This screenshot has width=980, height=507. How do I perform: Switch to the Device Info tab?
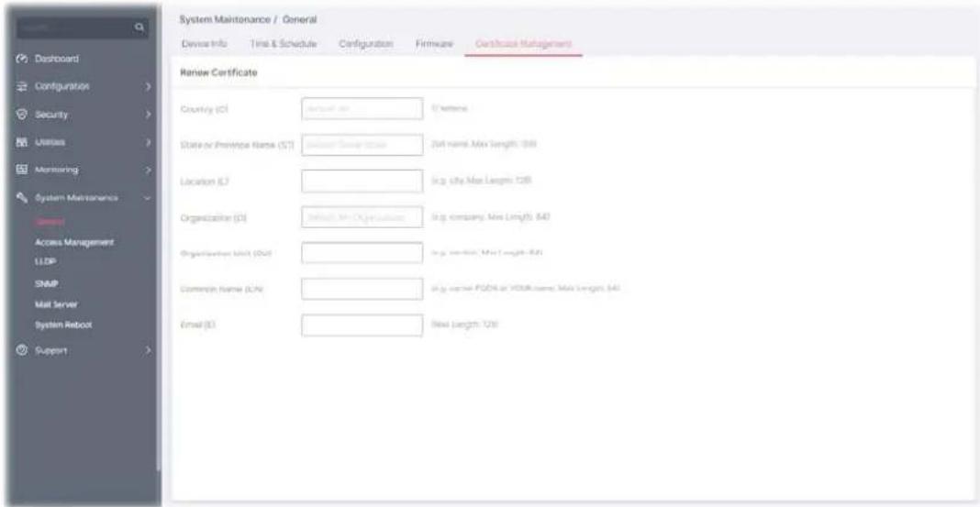pos(204,44)
